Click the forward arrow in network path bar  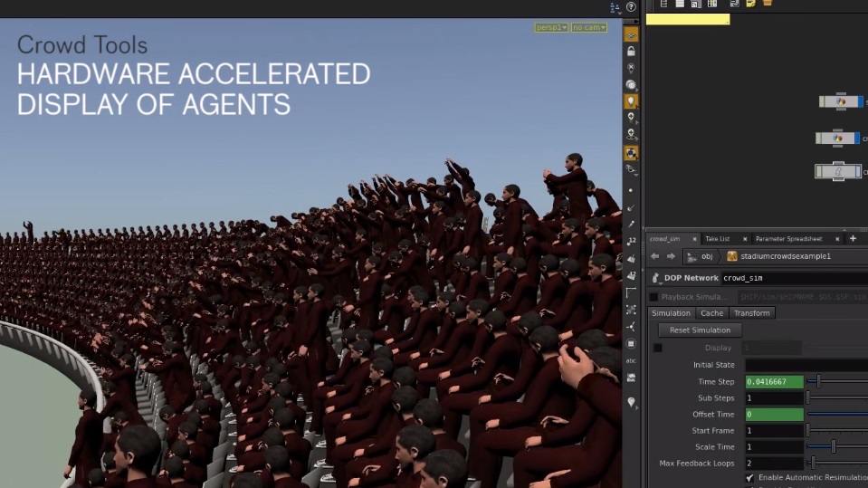pyautogui.click(x=671, y=256)
